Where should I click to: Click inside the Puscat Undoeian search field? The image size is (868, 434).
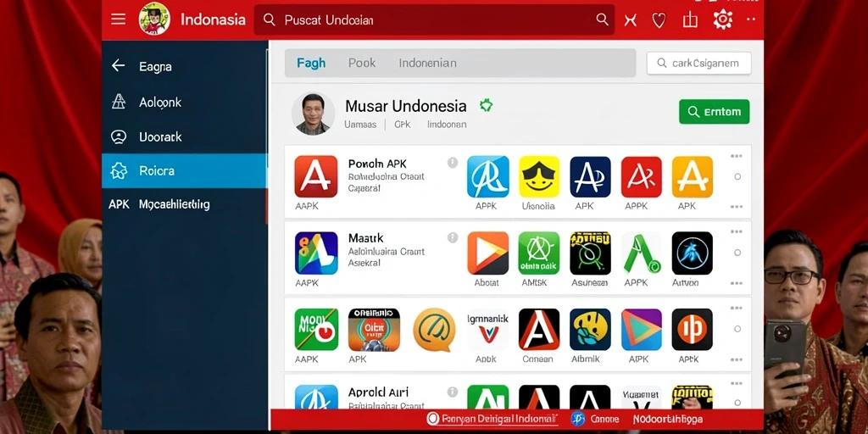click(x=434, y=20)
